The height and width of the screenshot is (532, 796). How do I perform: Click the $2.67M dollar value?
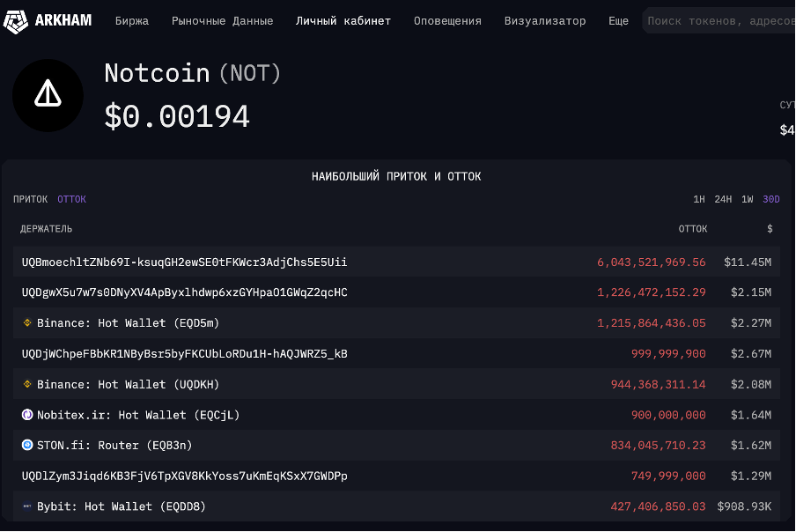tap(751, 354)
